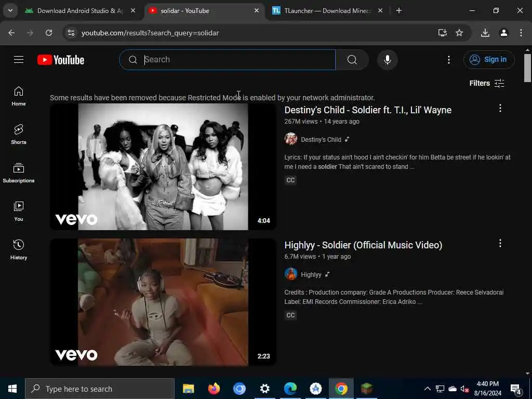Open the notification center
The image size is (532, 399).
click(516, 389)
